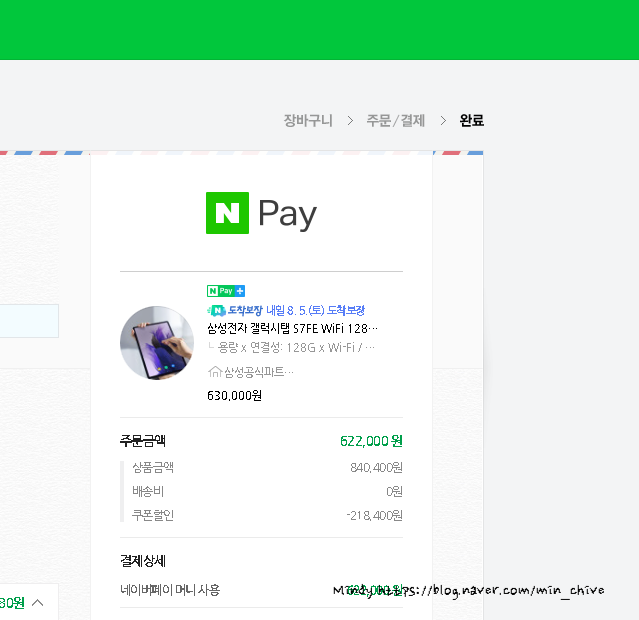Screen dimensions: 639x620
Task: Click the 0원 shipping fee value
Action: (394, 492)
